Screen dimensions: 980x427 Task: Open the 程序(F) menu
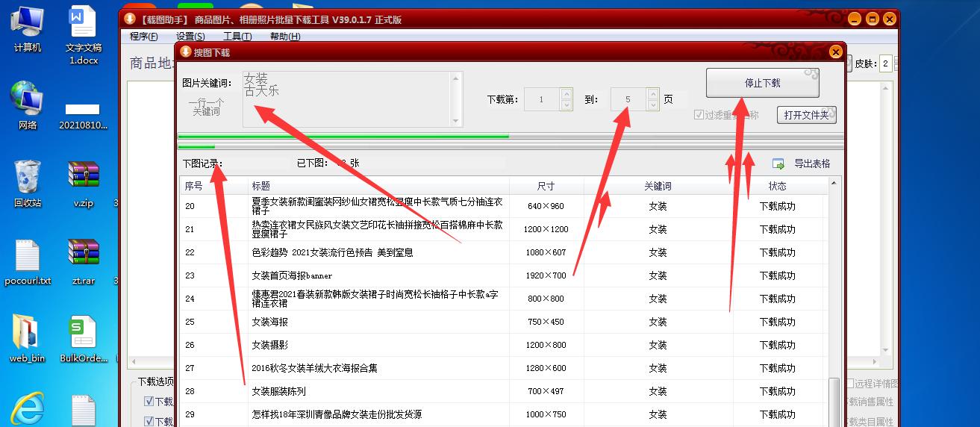143,36
